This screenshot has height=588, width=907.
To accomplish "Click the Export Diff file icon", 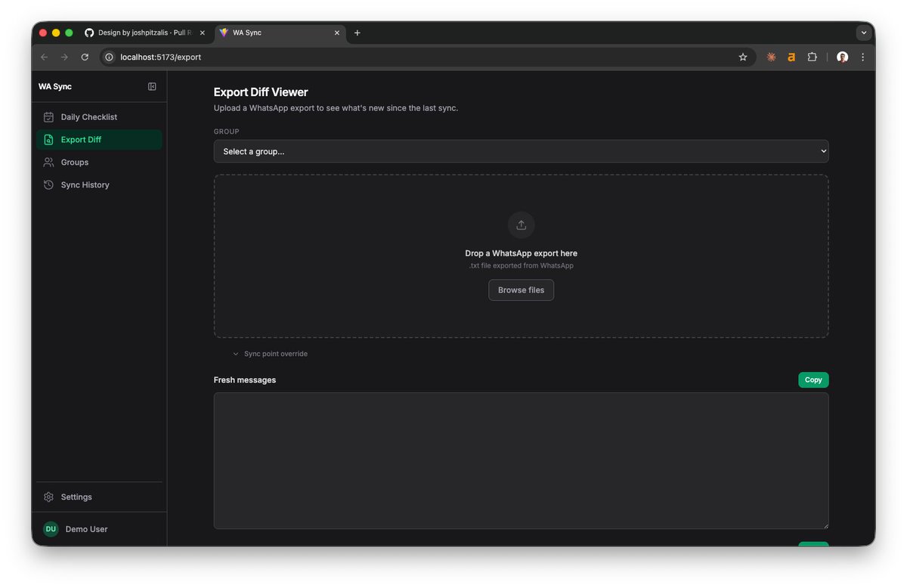I will [48, 140].
